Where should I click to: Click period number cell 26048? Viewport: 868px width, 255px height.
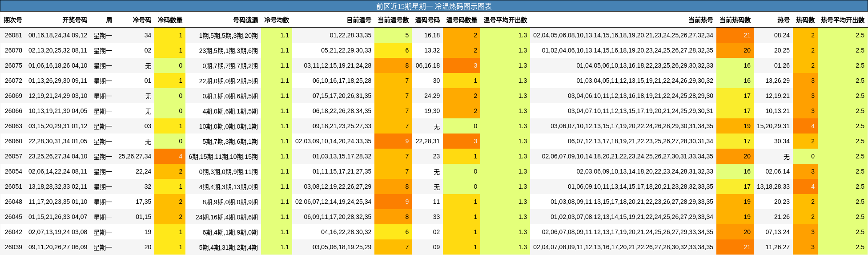tap(13, 202)
